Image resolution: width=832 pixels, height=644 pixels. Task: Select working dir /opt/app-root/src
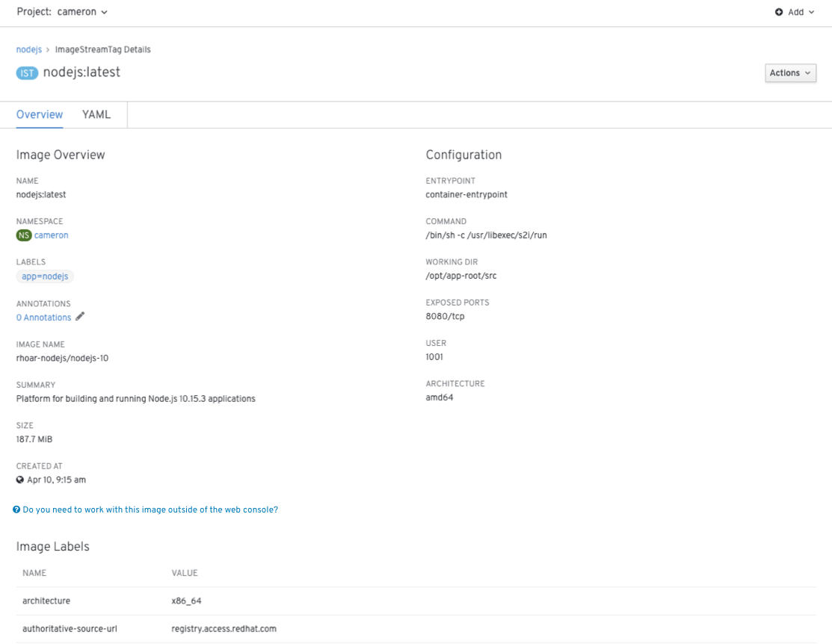click(461, 276)
